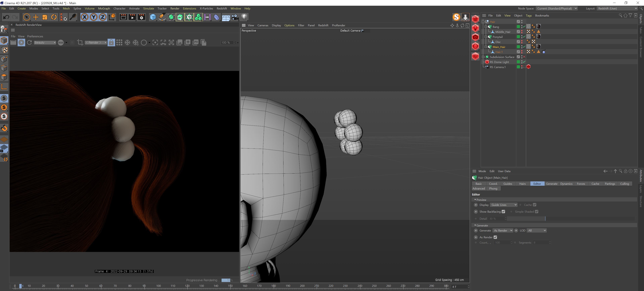Select the Live Selection arrow tool
644x291 pixels.
pos(27,17)
